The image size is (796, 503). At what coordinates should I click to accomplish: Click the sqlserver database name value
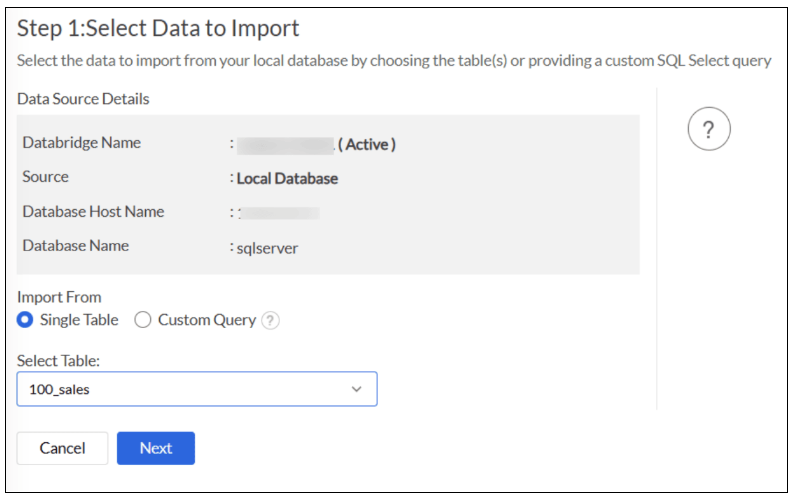(x=267, y=248)
